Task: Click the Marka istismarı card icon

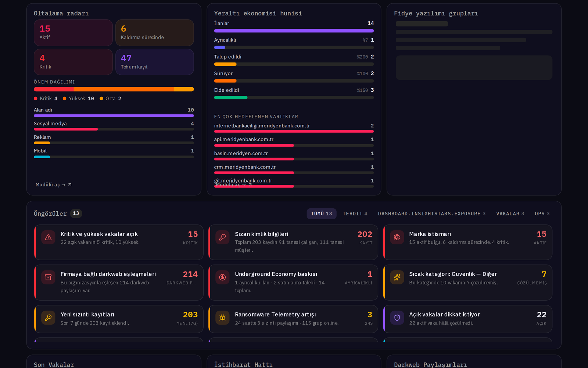Action: point(397,237)
